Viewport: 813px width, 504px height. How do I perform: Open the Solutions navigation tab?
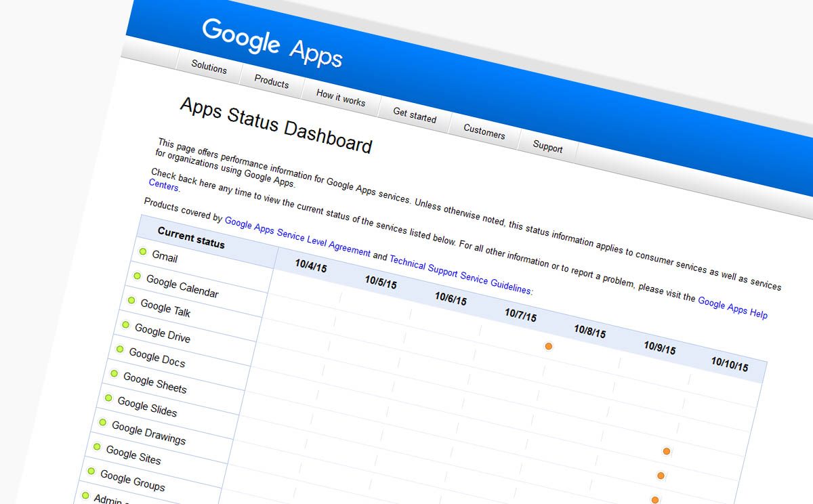209,66
